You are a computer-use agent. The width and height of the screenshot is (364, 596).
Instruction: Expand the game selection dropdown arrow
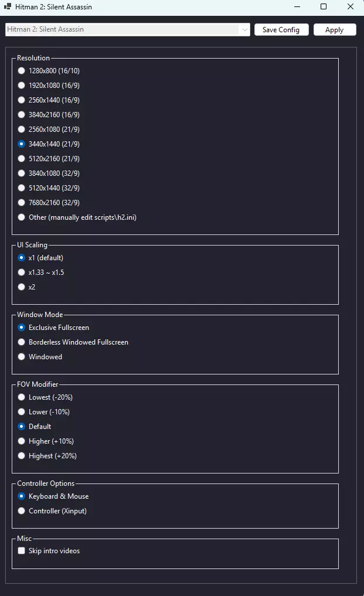tap(244, 29)
